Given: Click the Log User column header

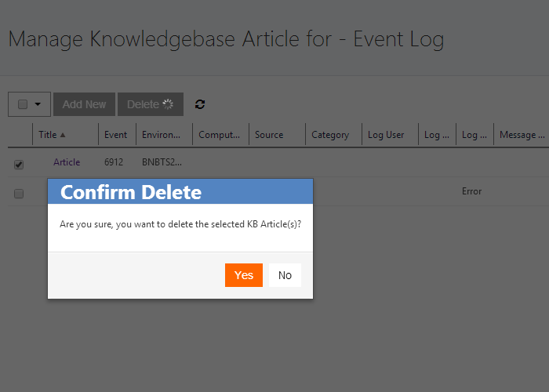Looking at the screenshot, I should click(x=386, y=135).
